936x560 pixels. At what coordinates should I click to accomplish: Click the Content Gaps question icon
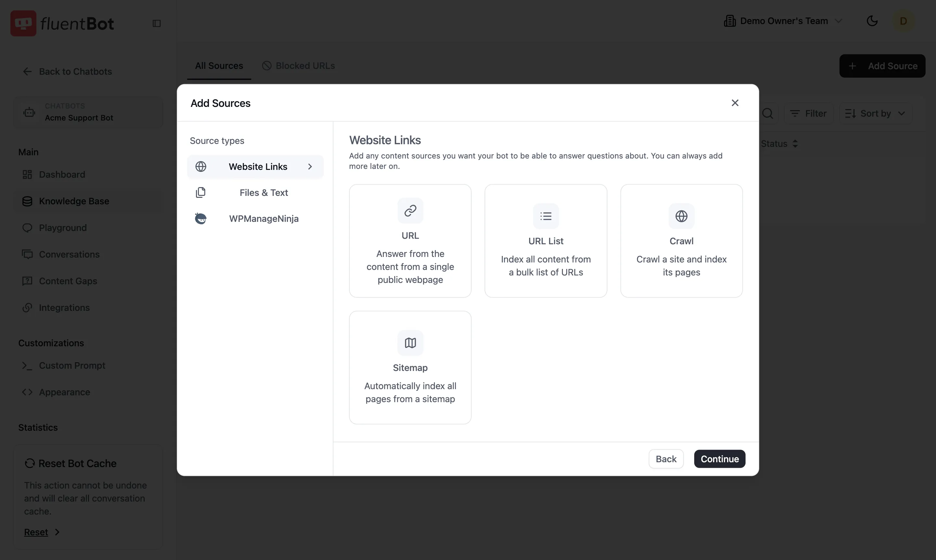click(x=27, y=281)
